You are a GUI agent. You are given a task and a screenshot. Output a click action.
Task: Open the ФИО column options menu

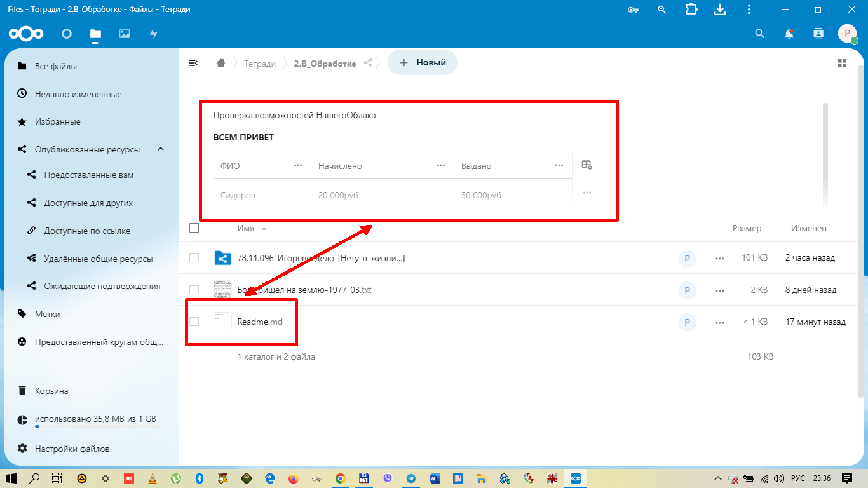tap(298, 166)
